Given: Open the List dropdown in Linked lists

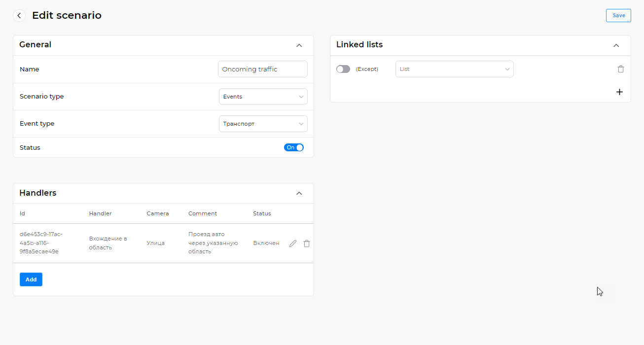Looking at the screenshot, I should click(455, 69).
